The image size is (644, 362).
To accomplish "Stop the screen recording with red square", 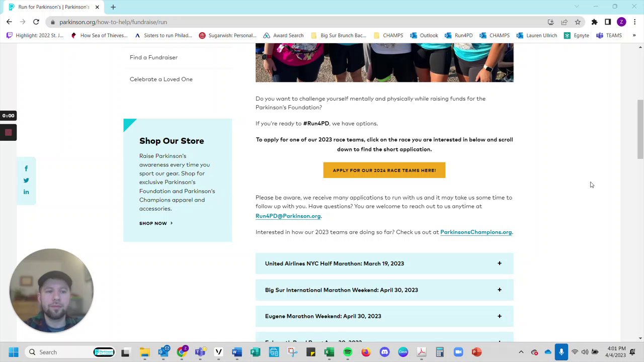I will click(8, 133).
